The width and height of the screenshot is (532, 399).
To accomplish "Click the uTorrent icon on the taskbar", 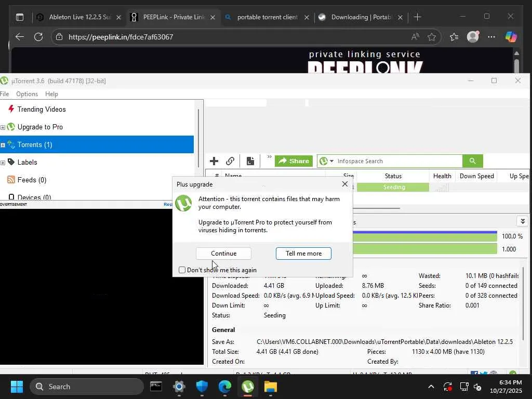I will [248, 386].
